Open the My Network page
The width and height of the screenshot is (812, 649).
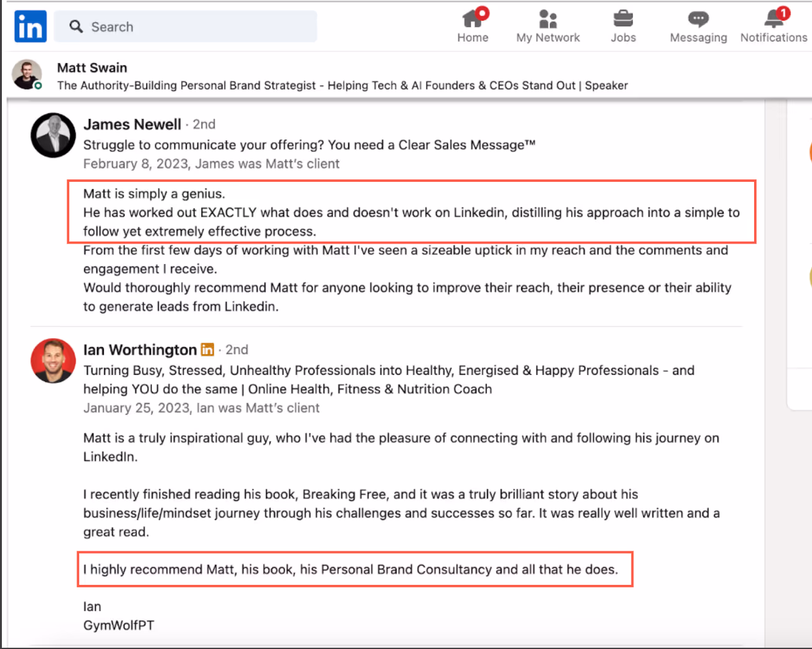[547, 25]
